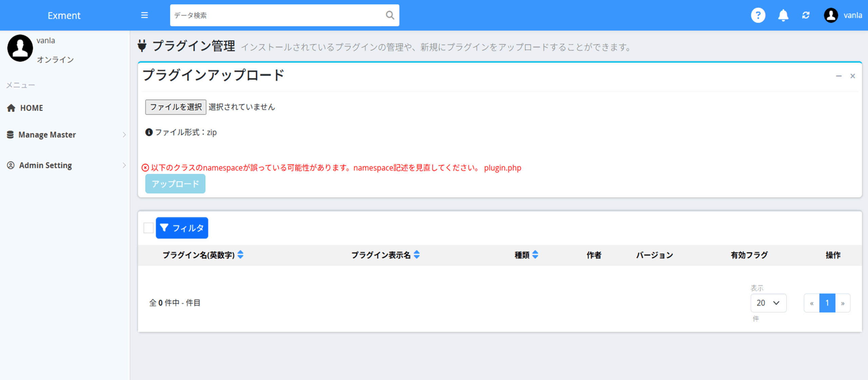Sort by プラグイン名(英数字) arrows
This screenshot has height=380, width=868.
(240, 254)
